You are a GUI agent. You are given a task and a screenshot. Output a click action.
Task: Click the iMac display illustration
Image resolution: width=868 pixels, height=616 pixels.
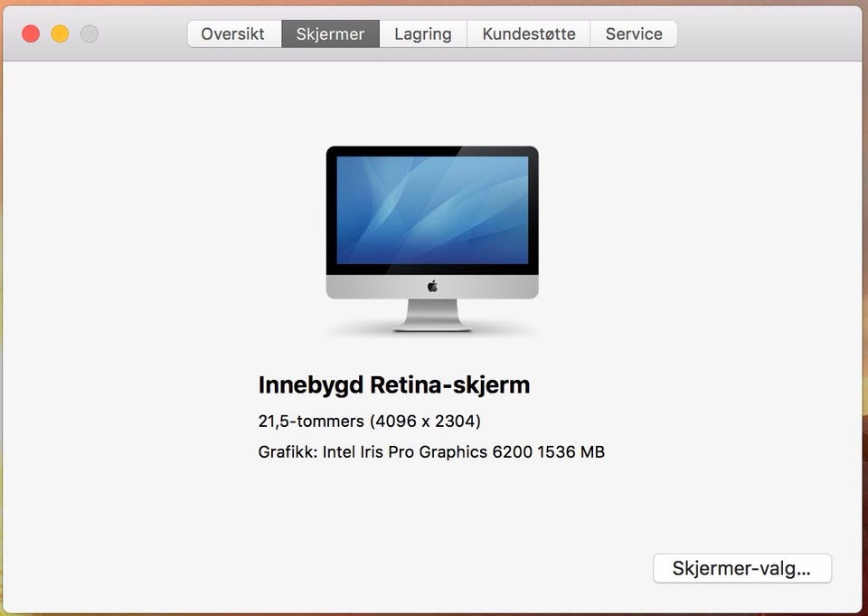(x=432, y=239)
